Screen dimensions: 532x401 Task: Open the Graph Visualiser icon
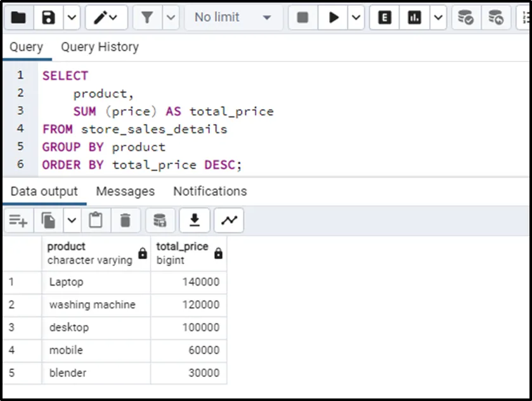click(x=228, y=220)
